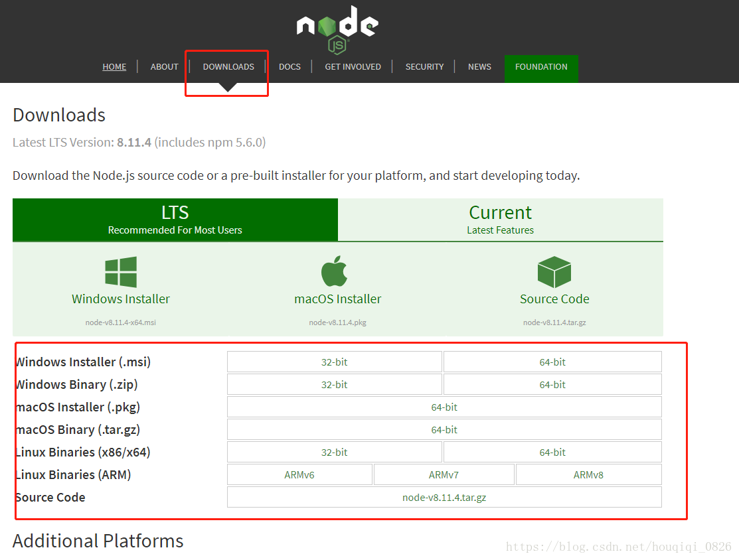Click the Source Code table row label
739x560 pixels.
(x=50, y=498)
